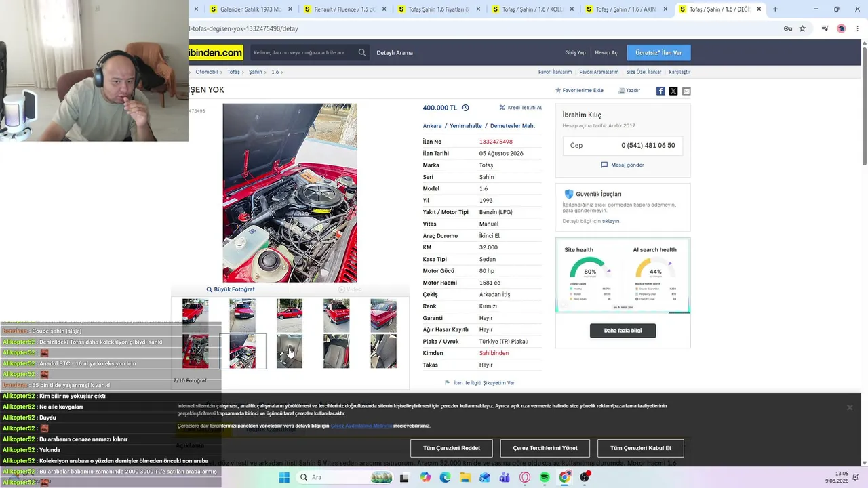The width and height of the screenshot is (868, 488).
Task: Click the price history clock icon
Action: coord(465,108)
